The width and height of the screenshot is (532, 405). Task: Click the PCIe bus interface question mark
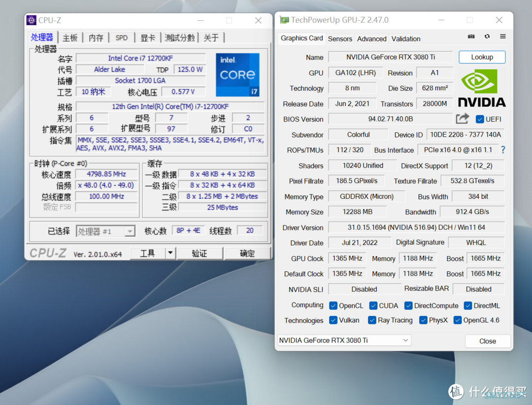point(503,150)
